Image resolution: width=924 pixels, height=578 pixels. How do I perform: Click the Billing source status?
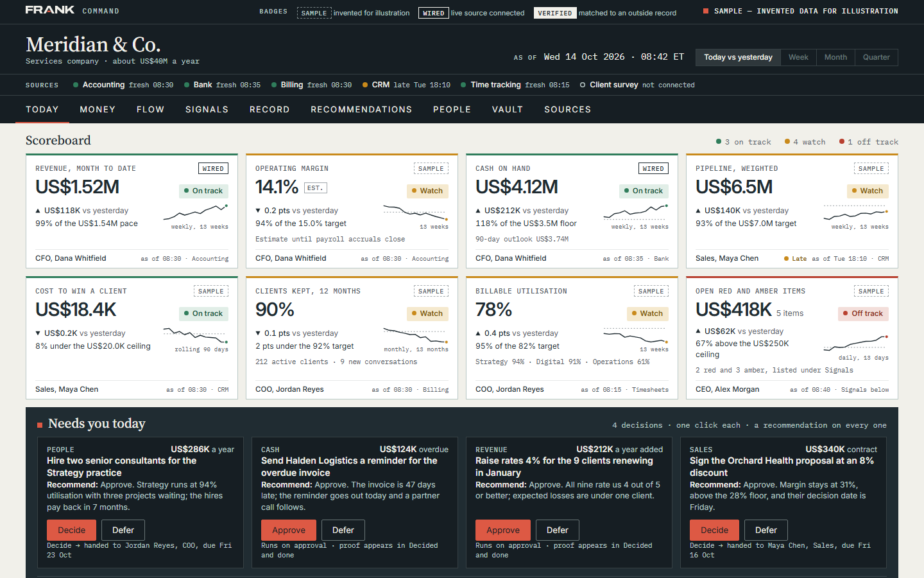312,85
